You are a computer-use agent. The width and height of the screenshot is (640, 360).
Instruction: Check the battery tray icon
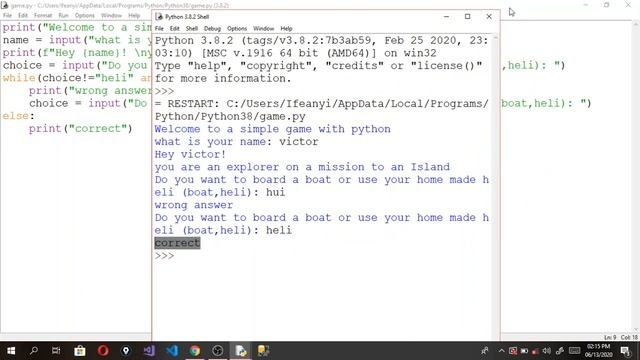(x=524, y=351)
